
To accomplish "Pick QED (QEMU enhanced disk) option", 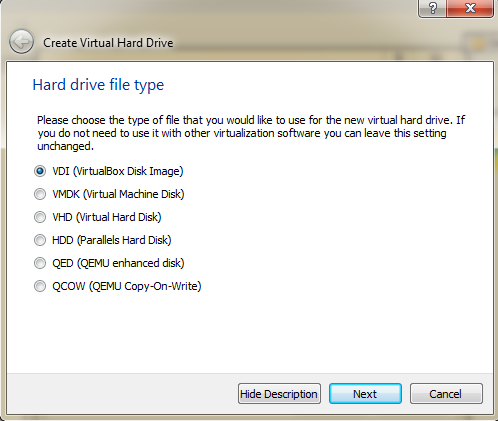I will [x=109, y=263].
